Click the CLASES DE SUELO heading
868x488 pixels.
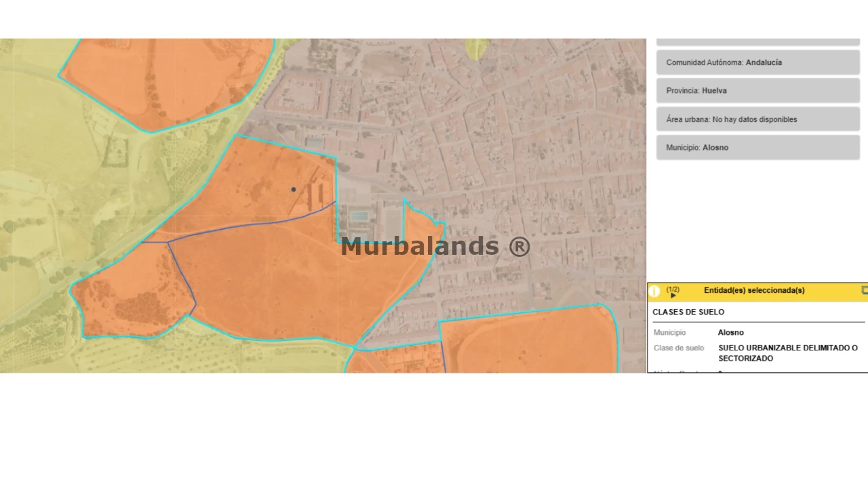(688, 312)
